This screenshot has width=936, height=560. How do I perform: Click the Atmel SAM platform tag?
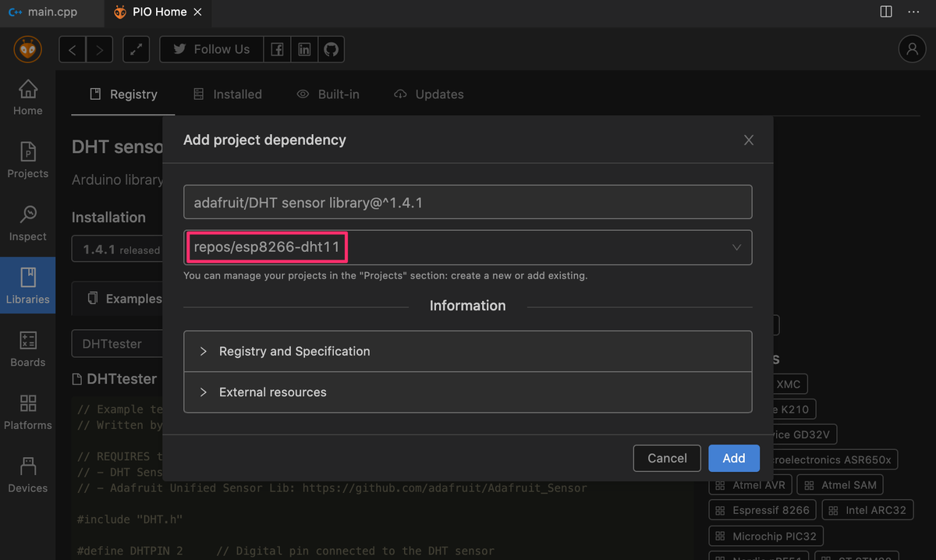tap(841, 484)
